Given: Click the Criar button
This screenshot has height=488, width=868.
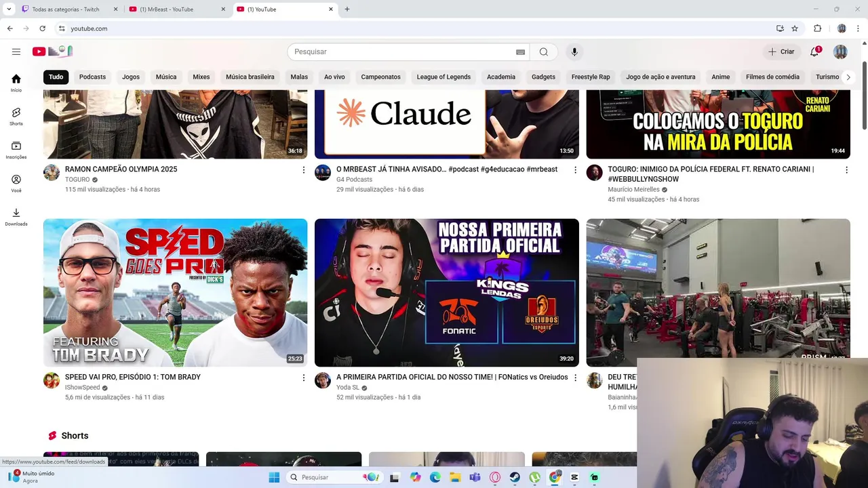Looking at the screenshot, I should pos(781,52).
